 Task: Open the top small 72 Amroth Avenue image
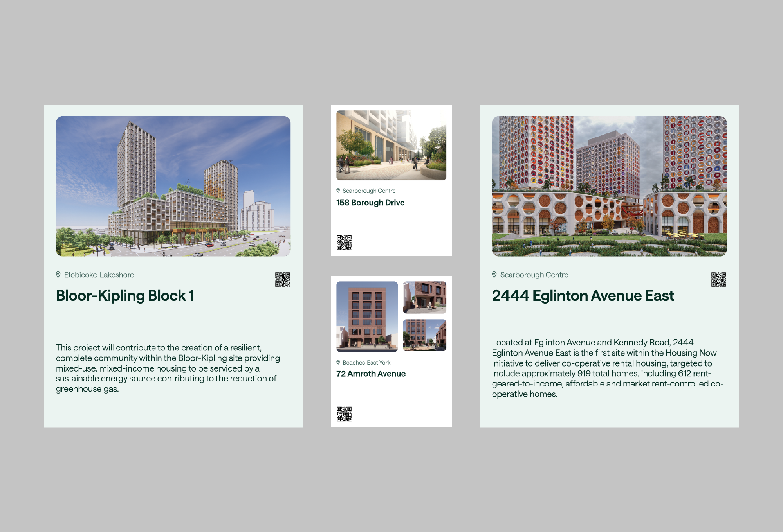pyautogui.click(x=424, y=297)
